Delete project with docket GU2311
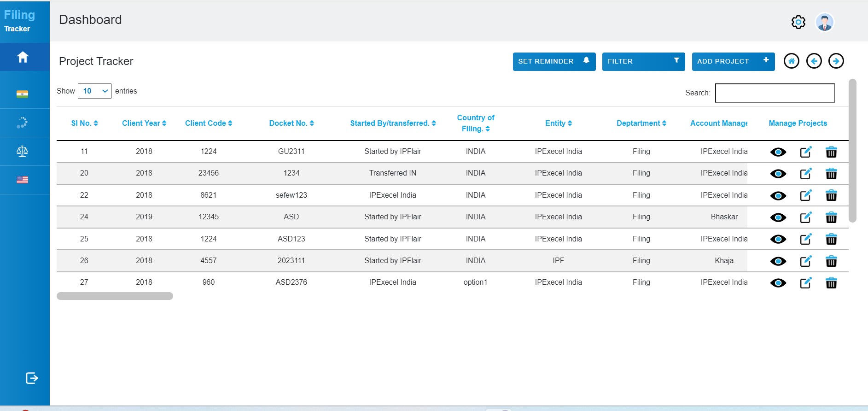 click(831, 152)
